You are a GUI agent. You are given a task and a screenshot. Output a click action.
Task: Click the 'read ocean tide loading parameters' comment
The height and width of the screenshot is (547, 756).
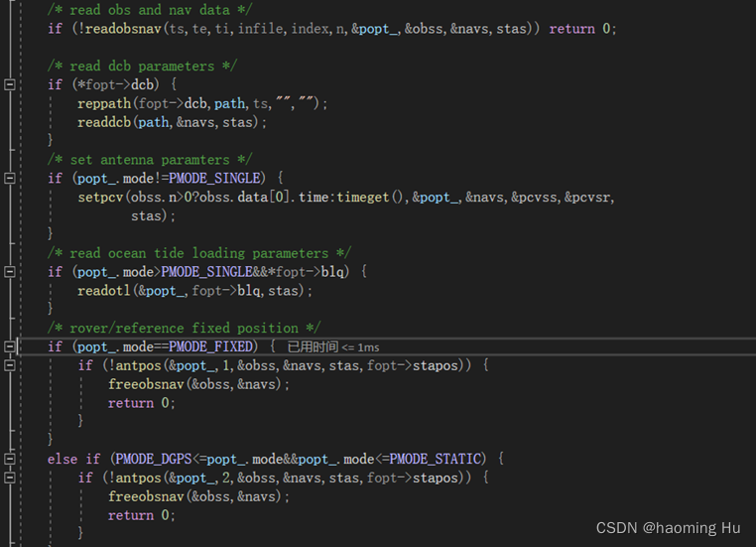tap(199, 253)
